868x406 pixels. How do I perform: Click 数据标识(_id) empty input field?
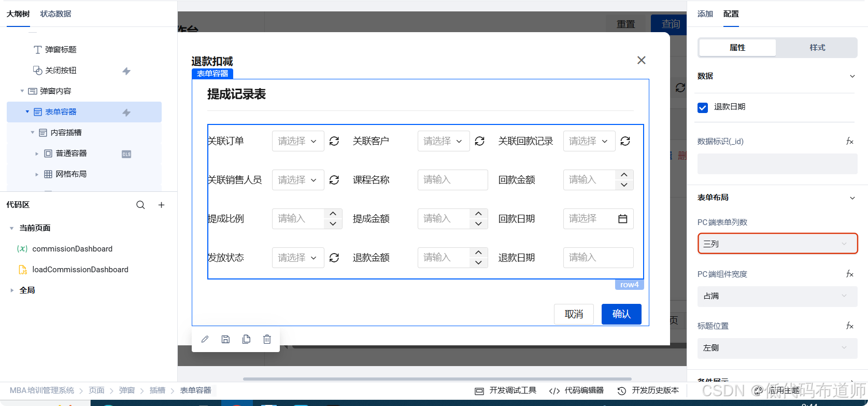coord(777,164)
